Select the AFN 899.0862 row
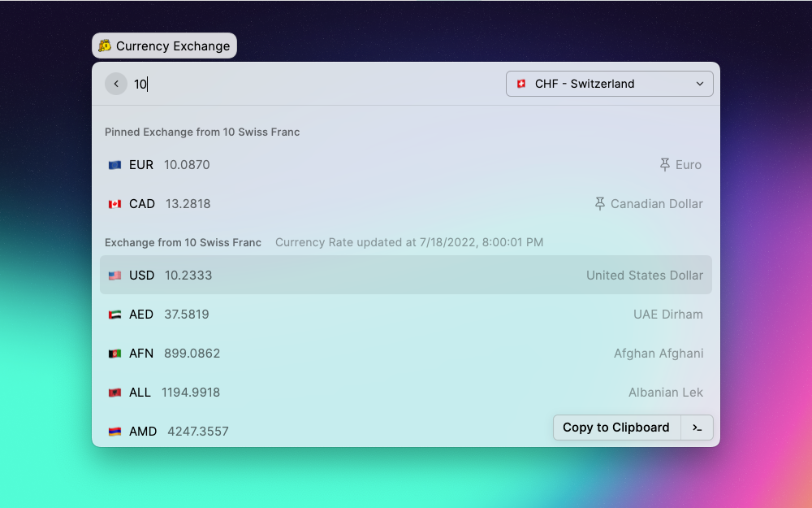Screen dimensions: 812x508 click(405, 353)
